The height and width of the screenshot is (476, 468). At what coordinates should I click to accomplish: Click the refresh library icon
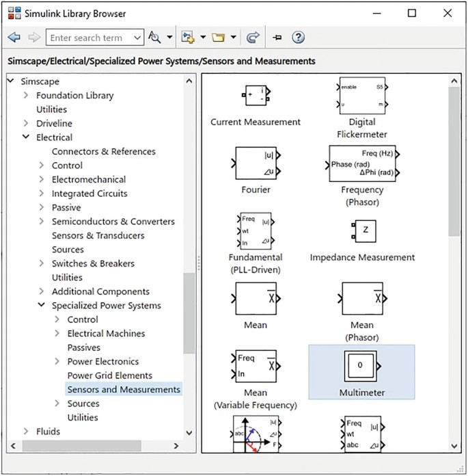click(x=253, y=38)
